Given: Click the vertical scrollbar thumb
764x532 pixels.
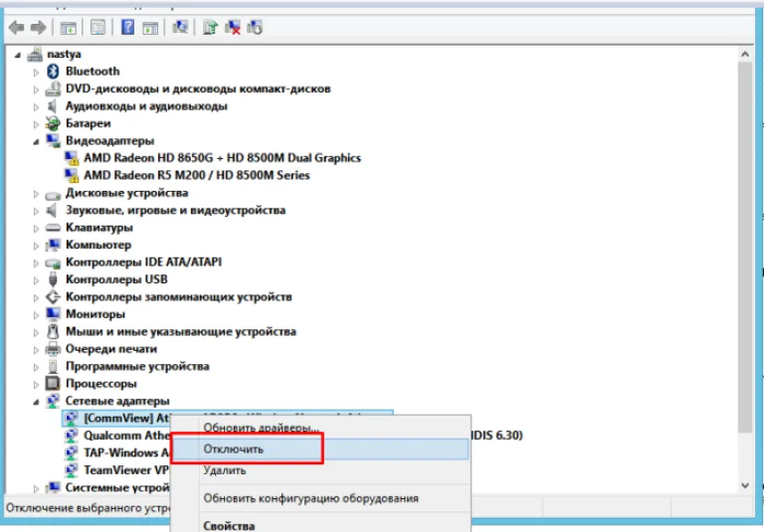Looking at the screenshot, I should click(745, 248).
